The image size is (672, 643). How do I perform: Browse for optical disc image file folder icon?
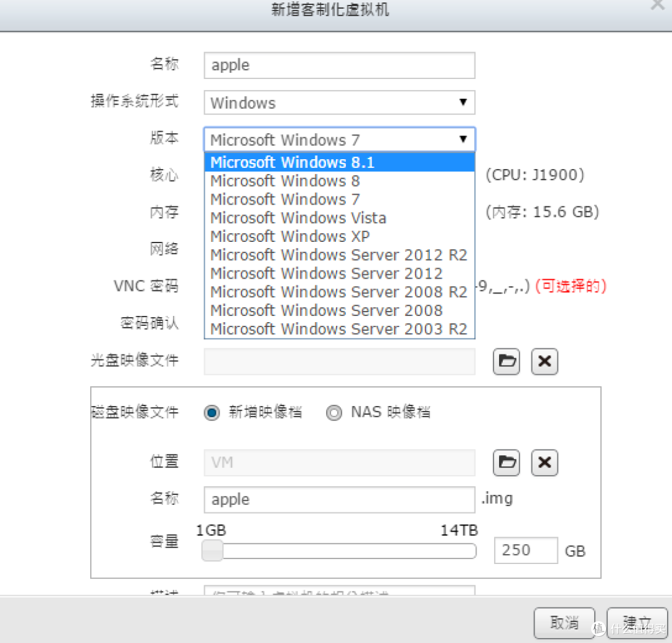tap(506, 361)
